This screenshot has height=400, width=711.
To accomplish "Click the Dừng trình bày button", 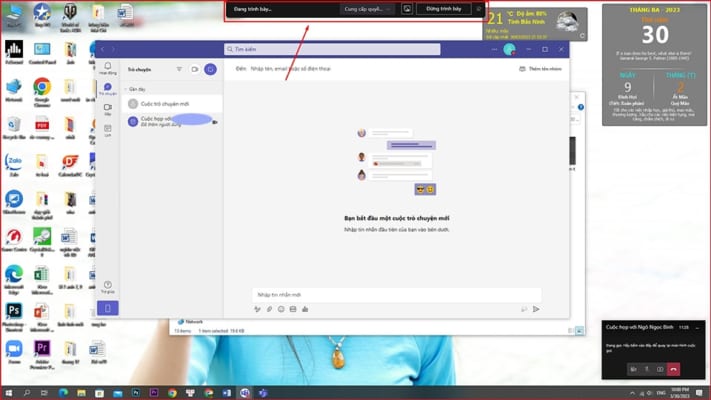I will tap(443, 9).
